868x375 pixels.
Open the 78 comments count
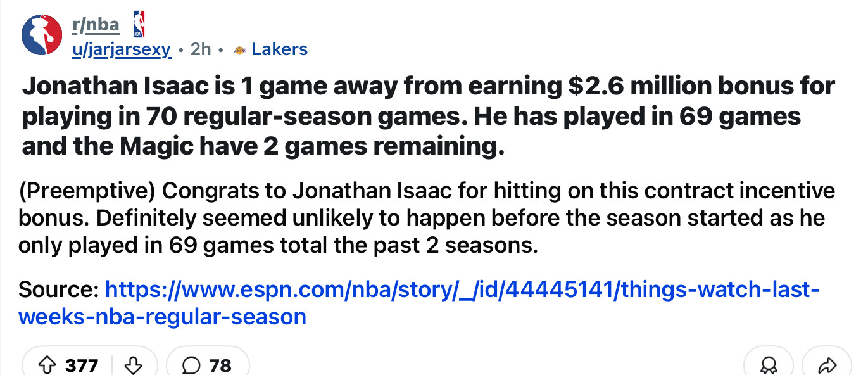[x=220, y=365]
